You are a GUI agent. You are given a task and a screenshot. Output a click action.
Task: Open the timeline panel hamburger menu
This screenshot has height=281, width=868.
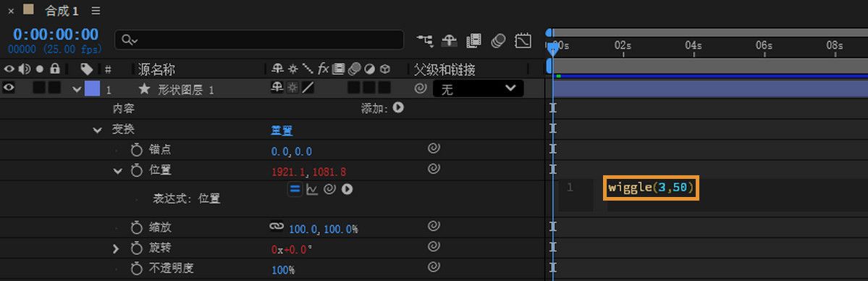tap(96, 11)
